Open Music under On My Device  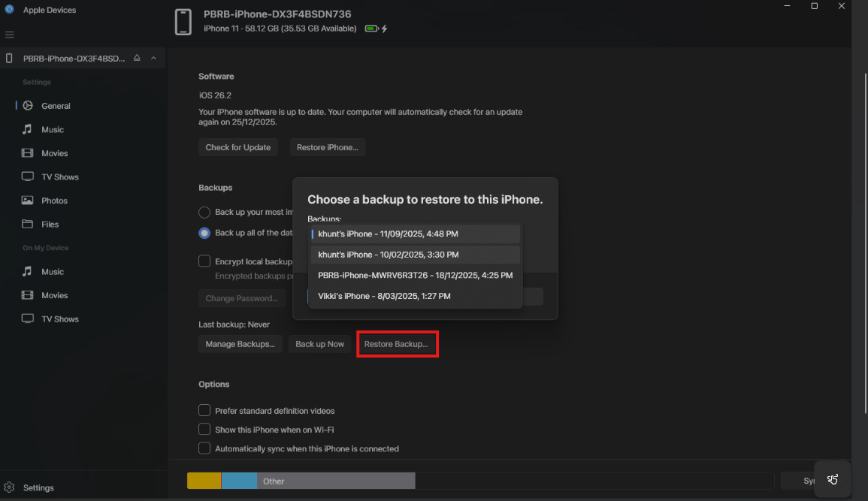[x=52, y=272]
